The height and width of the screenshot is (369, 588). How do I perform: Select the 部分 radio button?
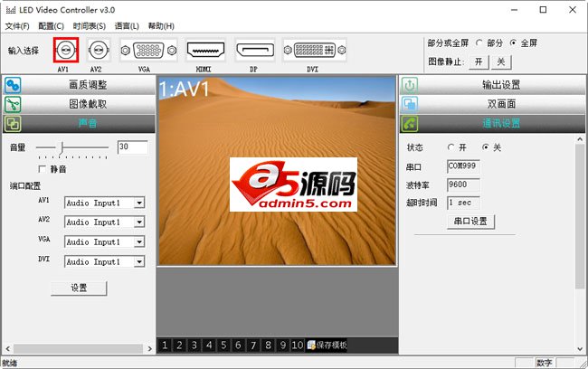479,43
